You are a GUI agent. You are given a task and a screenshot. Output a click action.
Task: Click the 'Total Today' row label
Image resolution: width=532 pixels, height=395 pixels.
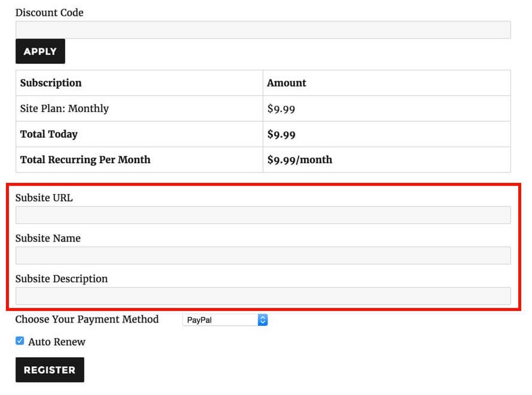(49, 135)
